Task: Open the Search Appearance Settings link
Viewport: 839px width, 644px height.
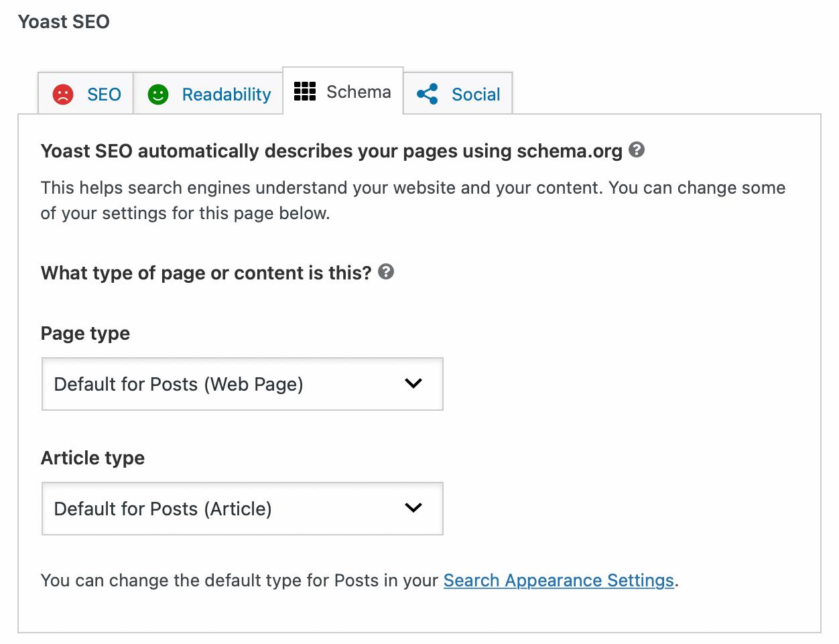Action: (x=558, y=580)
